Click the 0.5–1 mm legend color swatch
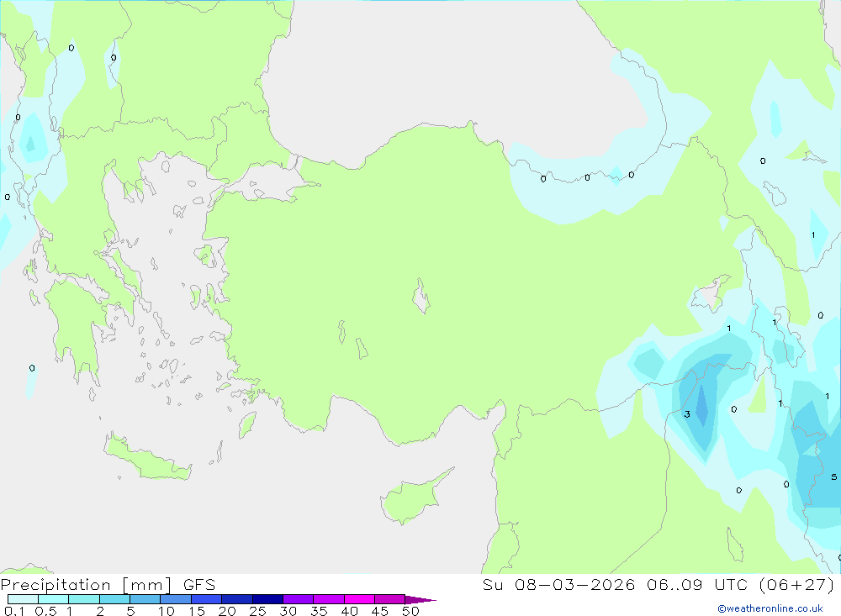841x616 pixels. pos(53,599)
